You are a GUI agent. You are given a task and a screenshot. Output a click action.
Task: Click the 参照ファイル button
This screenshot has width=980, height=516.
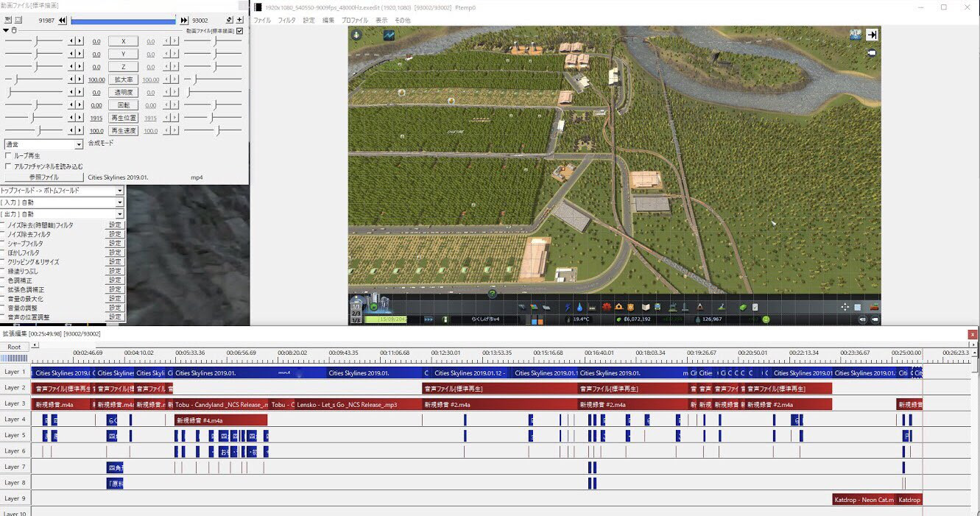click(x=43, y=177)
